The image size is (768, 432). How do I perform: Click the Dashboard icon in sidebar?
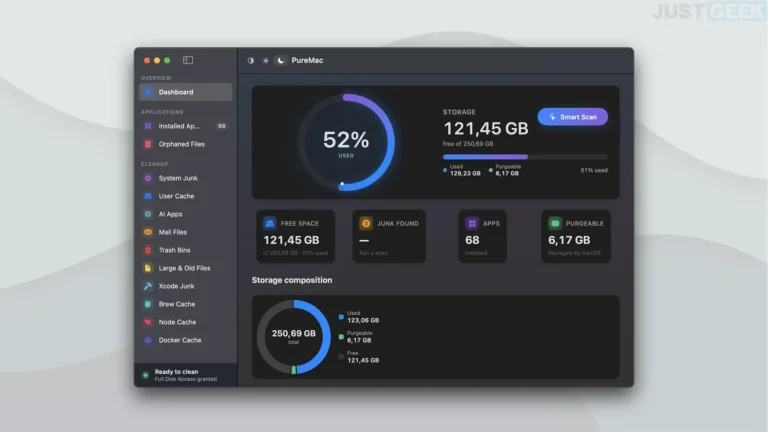point(148,92)
